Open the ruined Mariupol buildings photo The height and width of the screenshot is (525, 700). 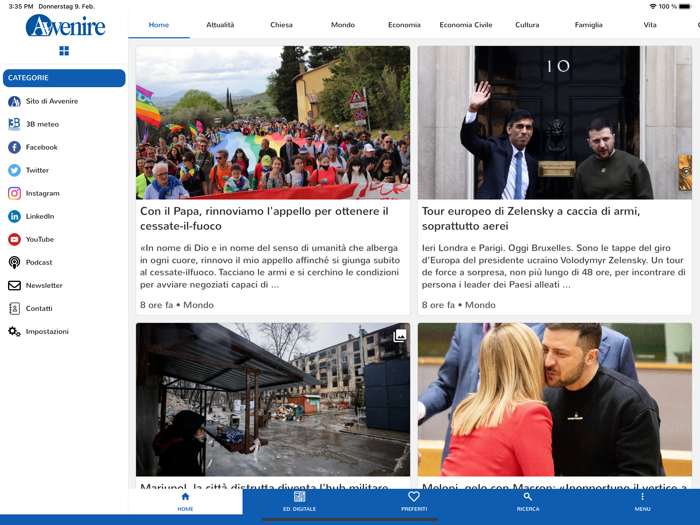[x=273, y=400]
